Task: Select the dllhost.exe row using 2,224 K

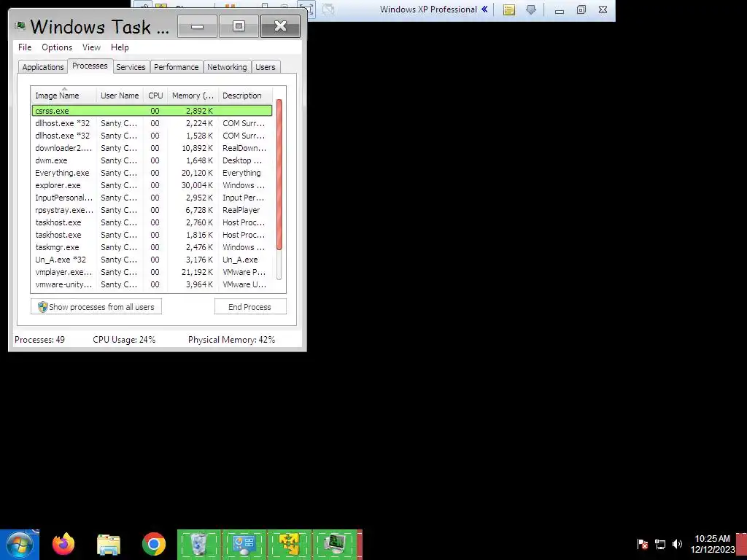Action: pos(152,122)
